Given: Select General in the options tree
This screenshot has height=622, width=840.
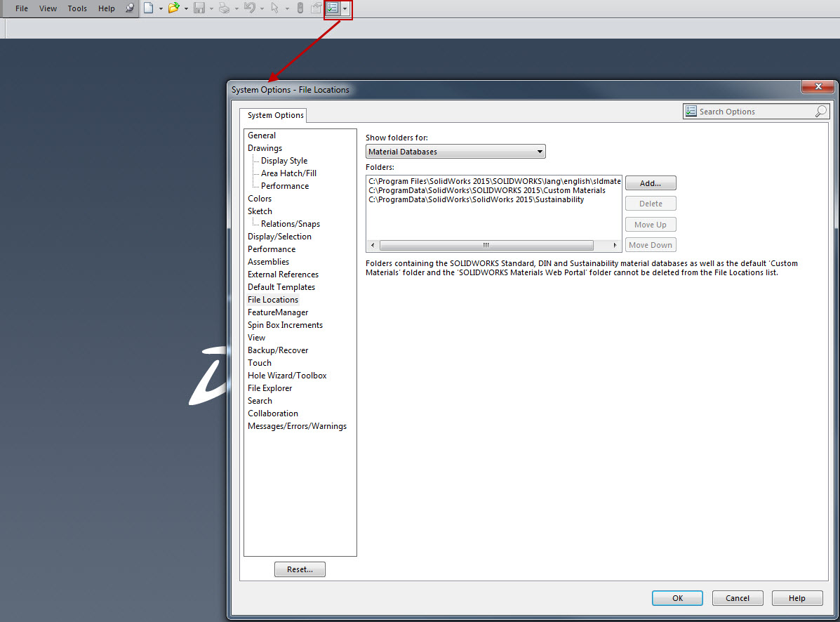Looking at the screenshot, I should click(x=262, y=135).
